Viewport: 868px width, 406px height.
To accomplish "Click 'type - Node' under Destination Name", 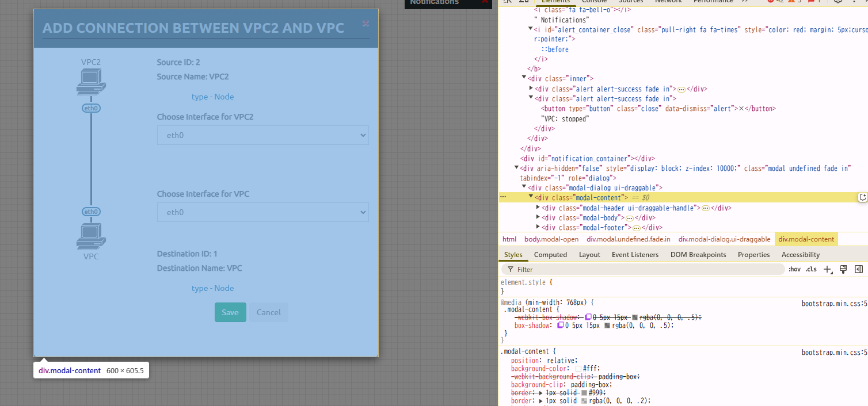I will point(213,288).
